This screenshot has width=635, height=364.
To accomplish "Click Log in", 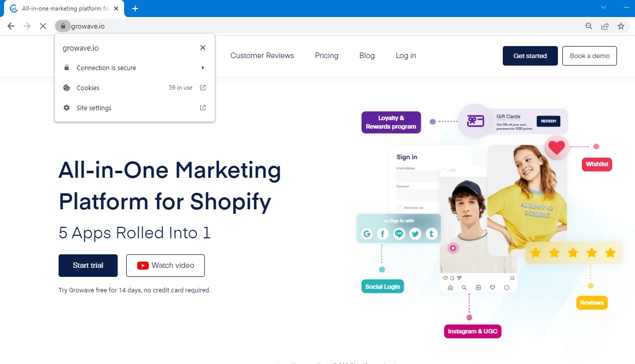I will point(406,56).
